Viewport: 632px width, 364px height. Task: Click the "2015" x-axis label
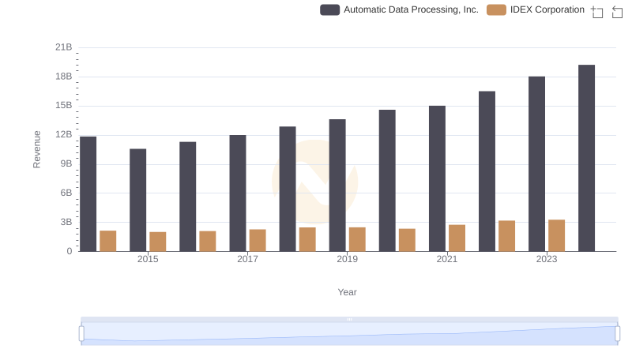[x=148, y=259]
